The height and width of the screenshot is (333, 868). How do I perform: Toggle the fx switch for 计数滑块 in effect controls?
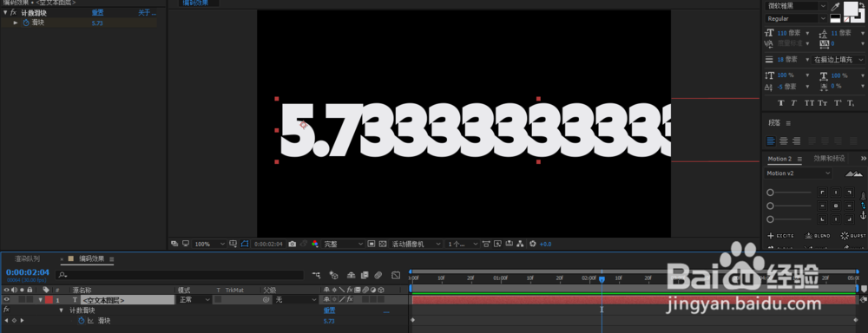click(x=13, y=12)
